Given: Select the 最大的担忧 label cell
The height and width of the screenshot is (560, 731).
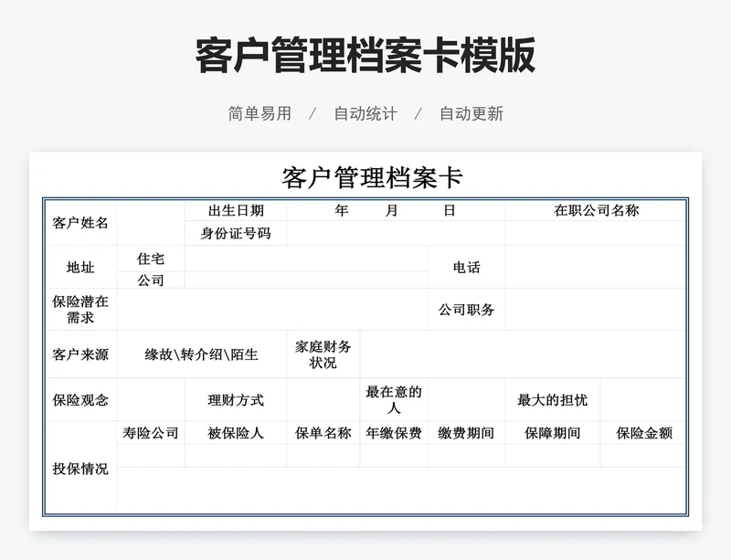Looking at the screenshot, I should coord(553,399).
